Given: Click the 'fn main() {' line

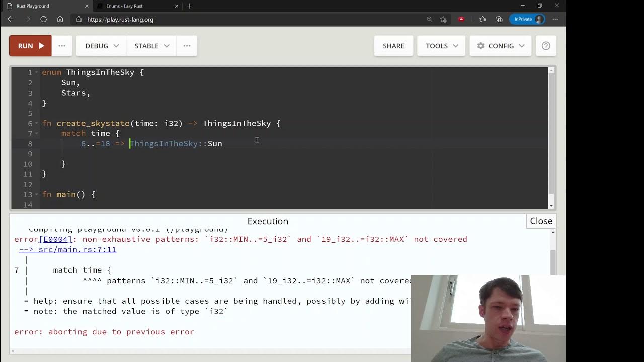Looking at the screenshot, I should click(x=68, y=194).
